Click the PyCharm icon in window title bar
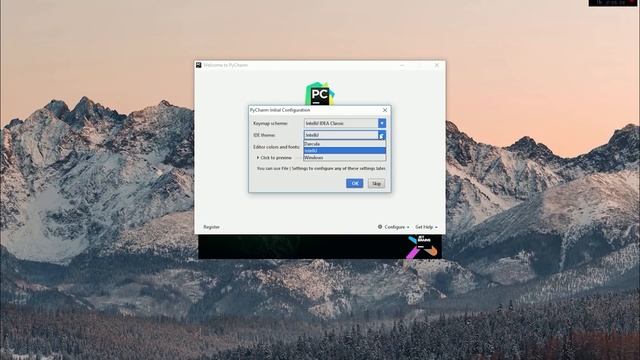Image resolution: width=640 pixels, height=360 pixels. 199,65
